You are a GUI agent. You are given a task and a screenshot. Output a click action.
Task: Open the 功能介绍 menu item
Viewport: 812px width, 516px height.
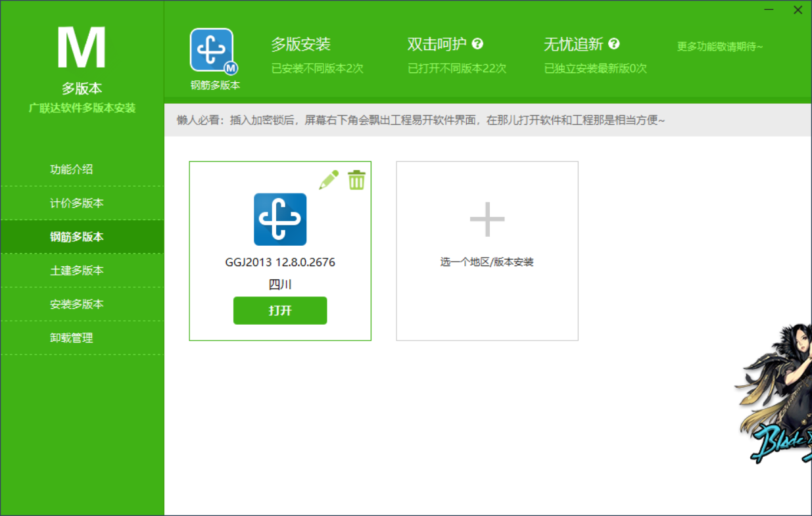point(82,169)
